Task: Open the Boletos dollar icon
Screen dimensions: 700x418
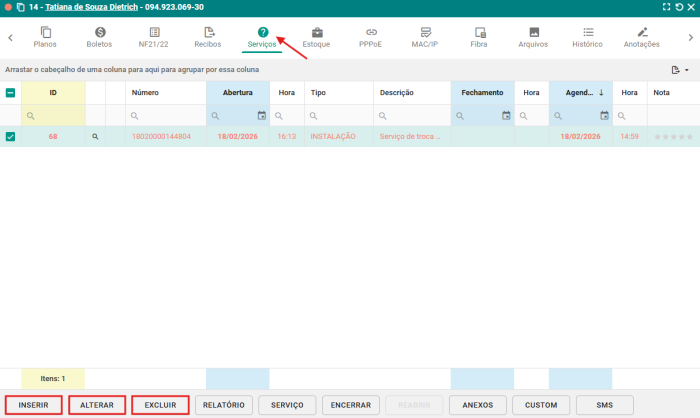Action: tap(100, 33)
